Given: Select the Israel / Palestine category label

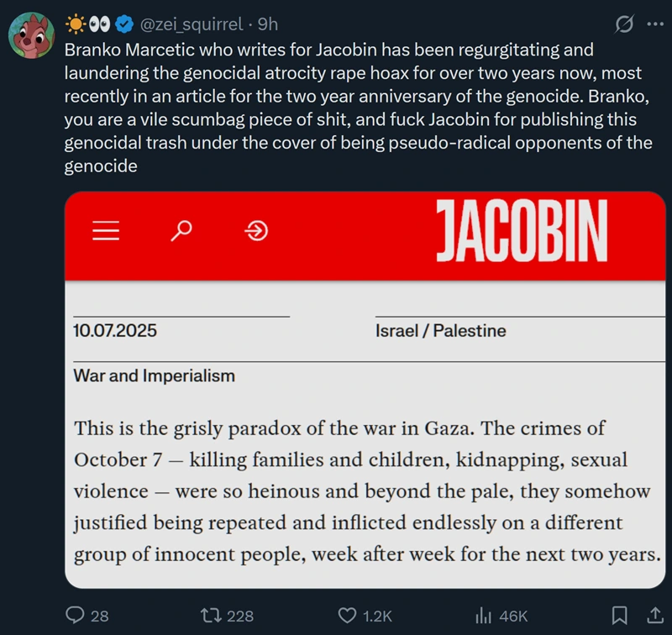Looking at the screenshot, I should pos(441,331).
